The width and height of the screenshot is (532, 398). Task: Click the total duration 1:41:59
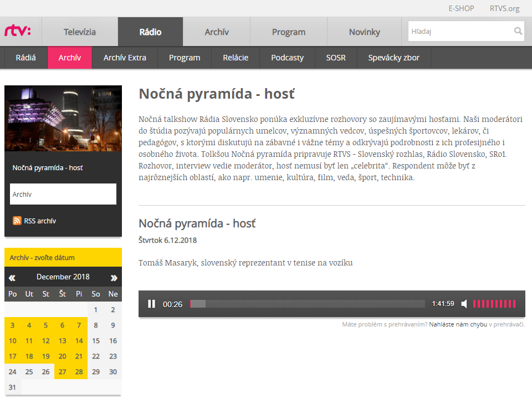443,304
